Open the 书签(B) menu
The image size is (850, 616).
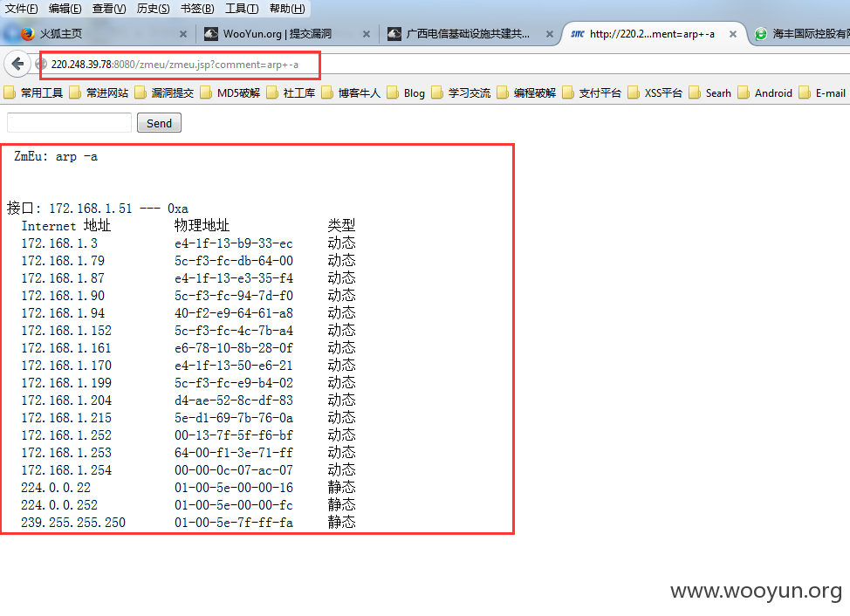click(x=197, y=8)
